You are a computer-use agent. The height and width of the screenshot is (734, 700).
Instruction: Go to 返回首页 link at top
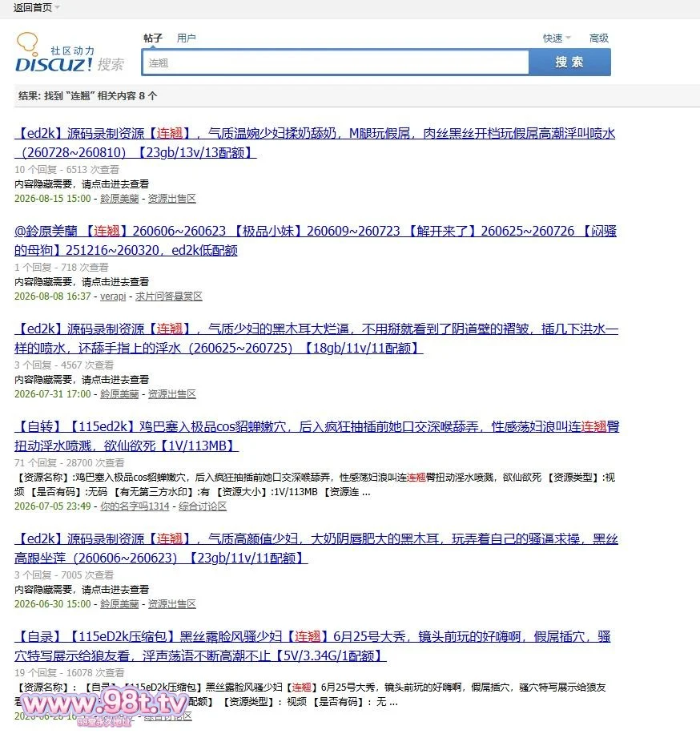click(x=32, y=7)
